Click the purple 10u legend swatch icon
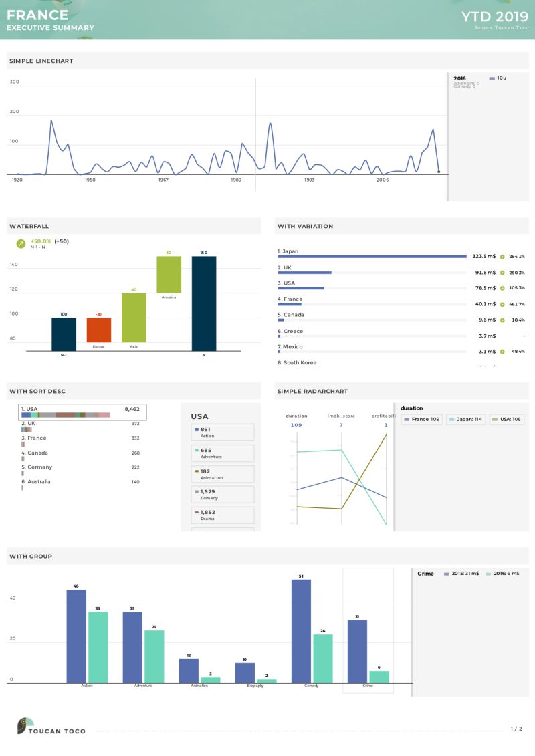 492,78
